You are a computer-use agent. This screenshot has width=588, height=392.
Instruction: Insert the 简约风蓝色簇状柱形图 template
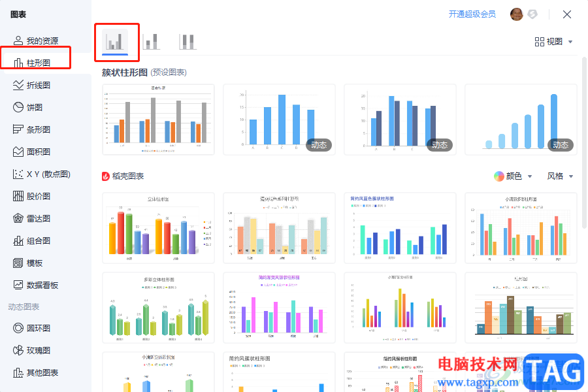tap(400, 228)
